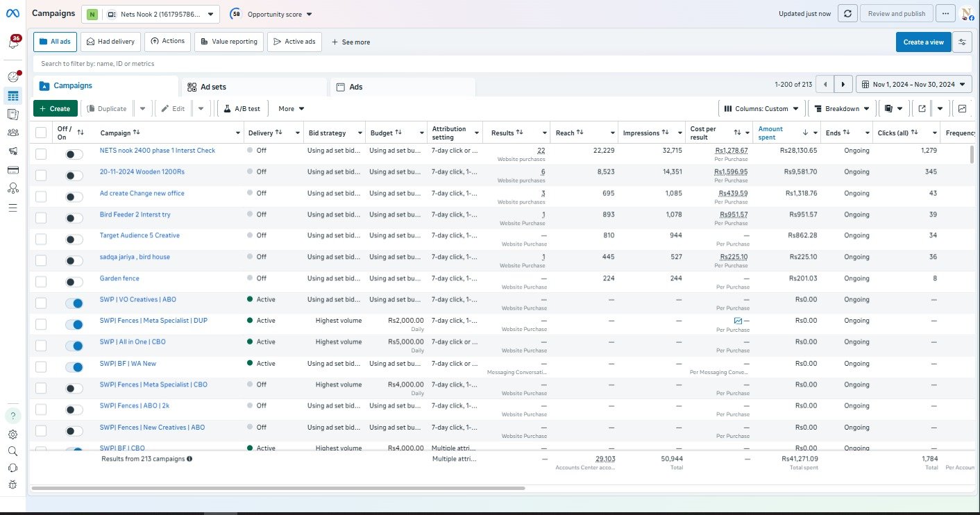
Task: Open the charts view icon
Action: 962,109
